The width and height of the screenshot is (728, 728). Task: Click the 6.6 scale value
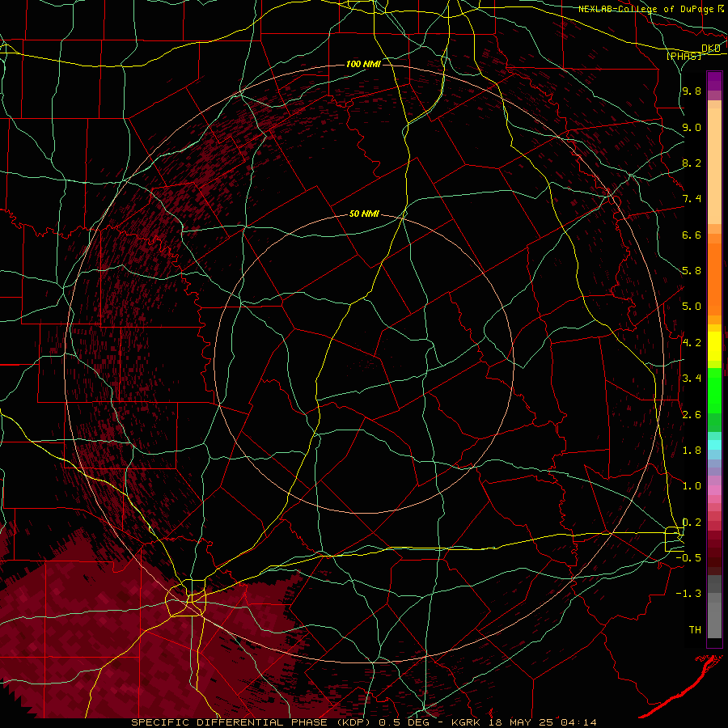click(x=692, y=235)
